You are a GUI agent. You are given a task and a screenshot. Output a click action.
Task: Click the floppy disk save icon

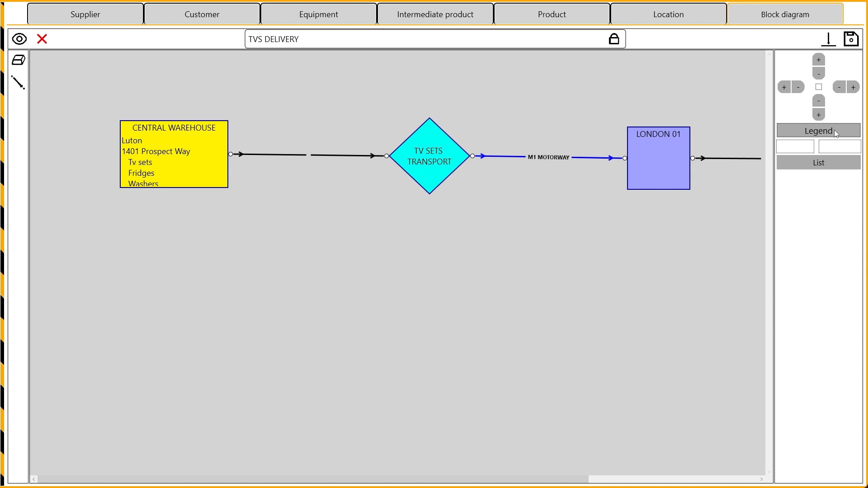pos(851,39)
